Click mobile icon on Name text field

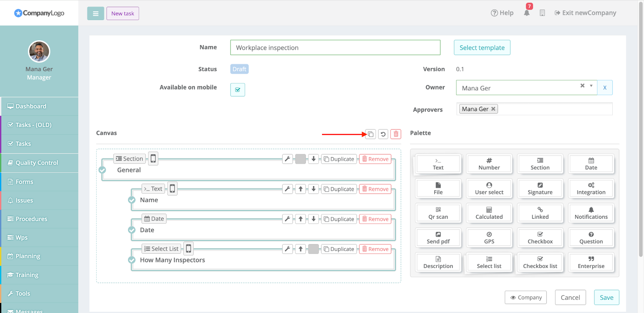[x=172, y=189]
